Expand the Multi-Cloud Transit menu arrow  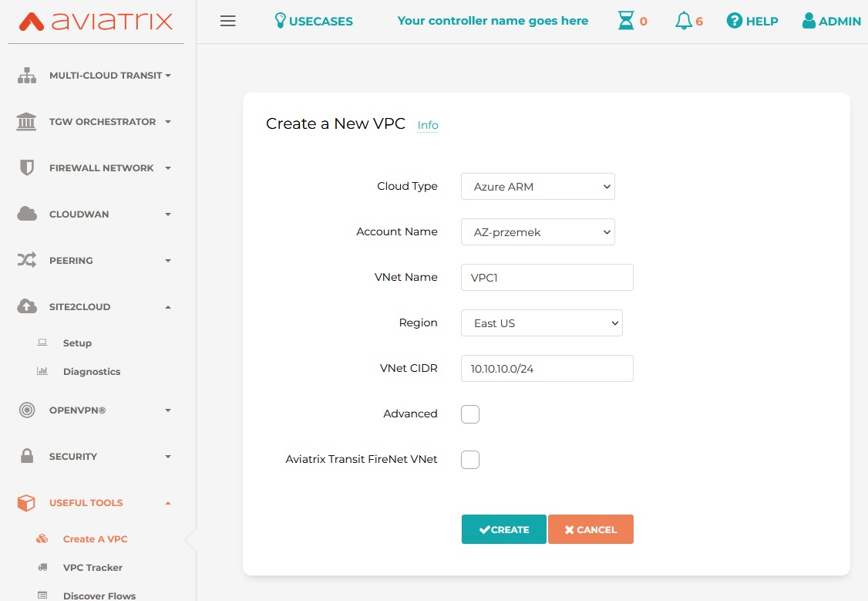(x=168, y=76)
